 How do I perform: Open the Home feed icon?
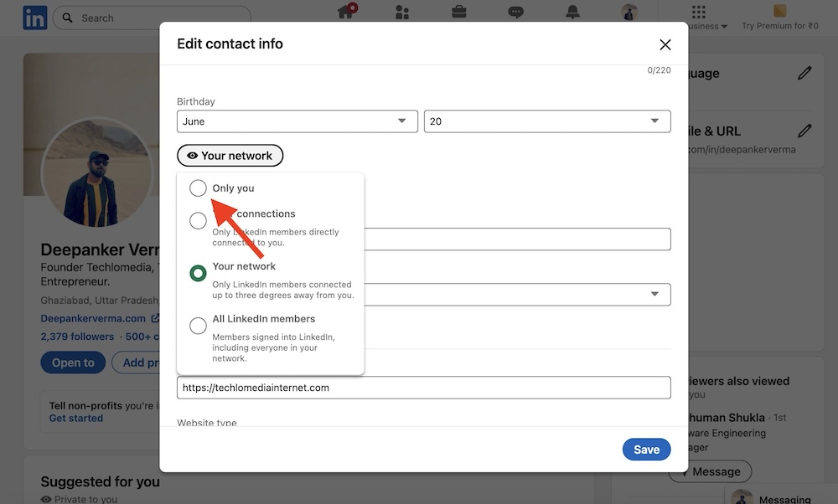pos(347,11)
